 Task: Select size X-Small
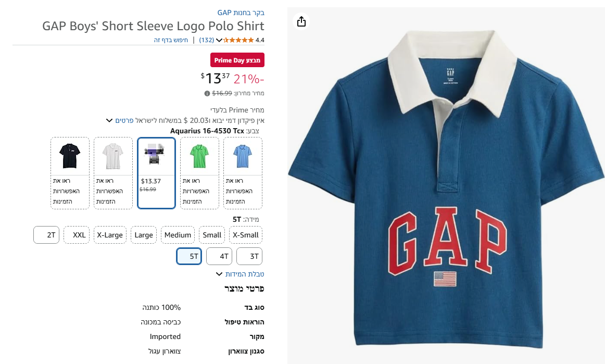(x=246, y=235)
